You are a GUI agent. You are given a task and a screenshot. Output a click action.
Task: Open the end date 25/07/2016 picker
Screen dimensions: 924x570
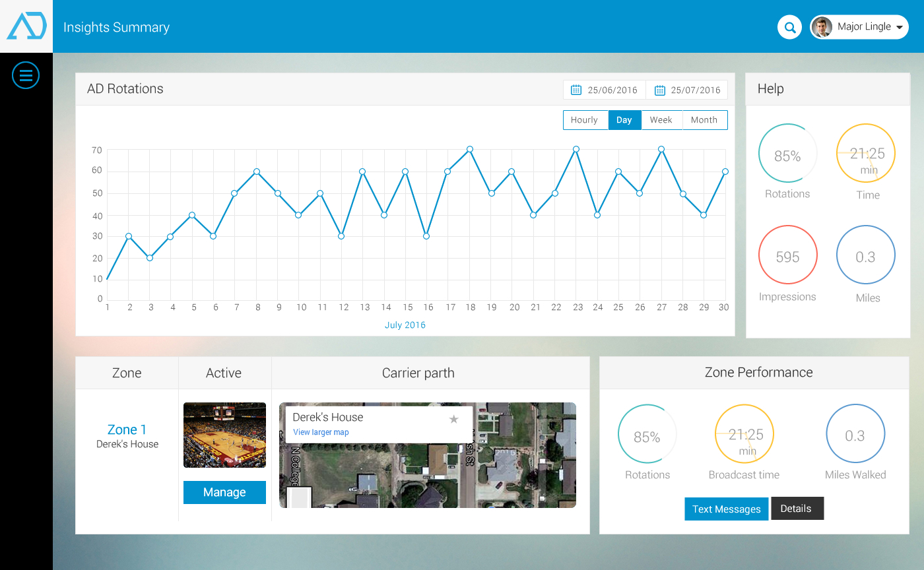(696, 90)
